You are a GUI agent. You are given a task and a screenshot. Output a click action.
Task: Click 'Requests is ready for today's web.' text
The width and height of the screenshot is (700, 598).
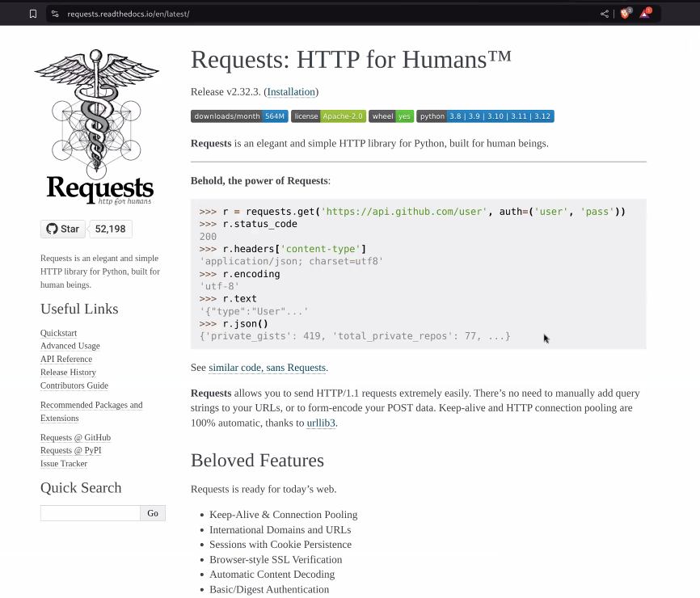(264, 490)
